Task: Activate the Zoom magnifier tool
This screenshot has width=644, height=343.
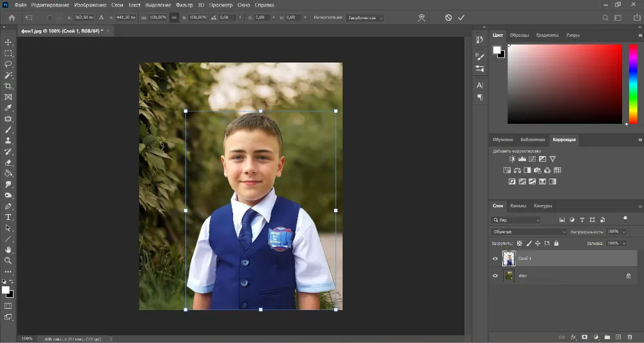Action: click(x=8, y=260)
